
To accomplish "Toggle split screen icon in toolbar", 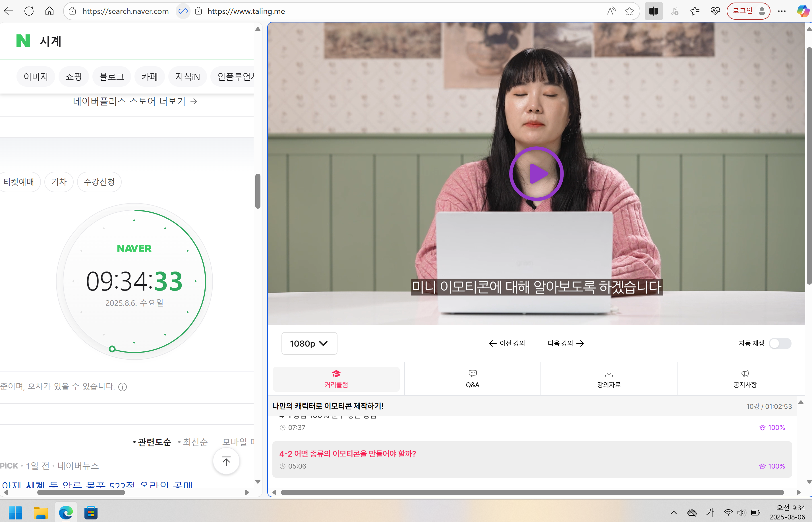I will (x=653, y=11).
